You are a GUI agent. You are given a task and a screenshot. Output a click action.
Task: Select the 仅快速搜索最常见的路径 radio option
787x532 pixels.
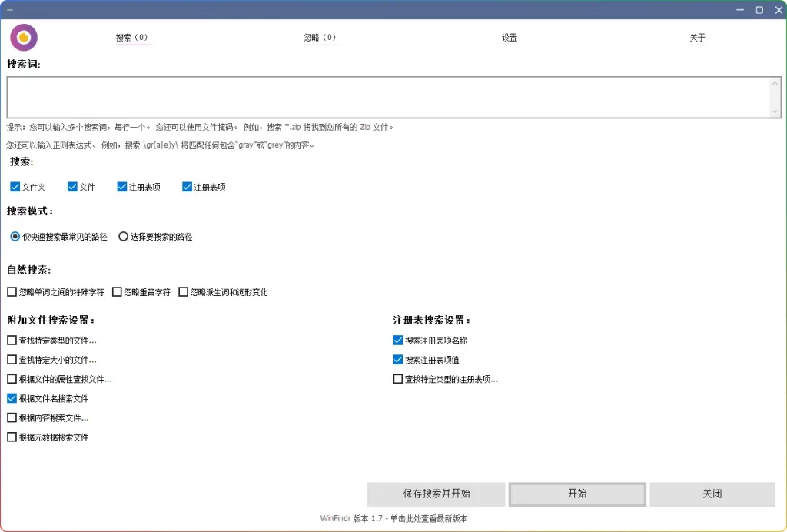coord(15,237)
